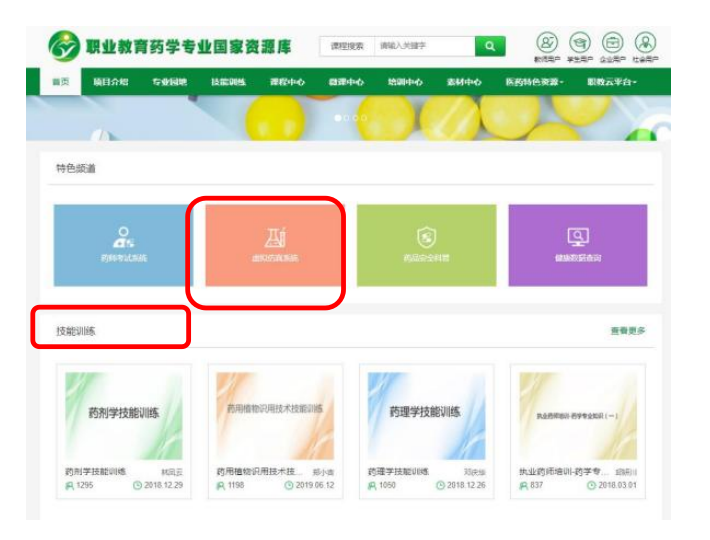Image resolution: width=710 pixels, height=540 pixels.
Task: Open the 药剂学技能训练 course thumbnail
Action: pos(123,412)
